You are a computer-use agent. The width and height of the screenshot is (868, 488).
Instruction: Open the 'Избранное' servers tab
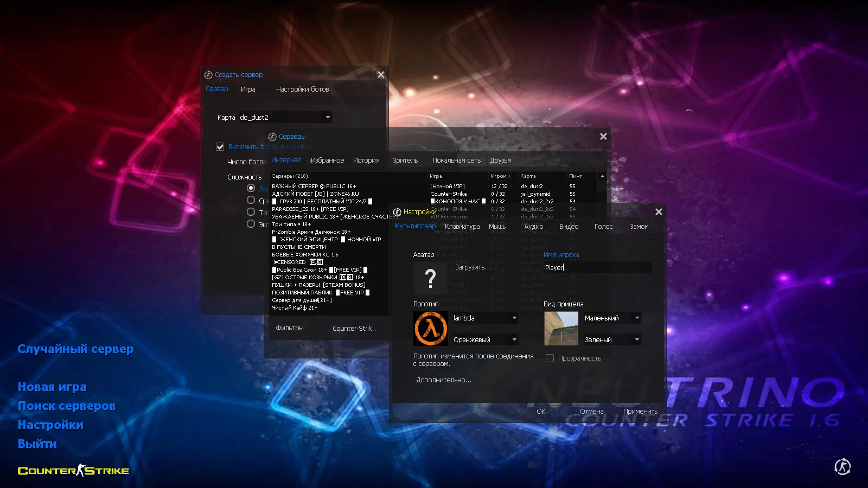tap(327, 160)
